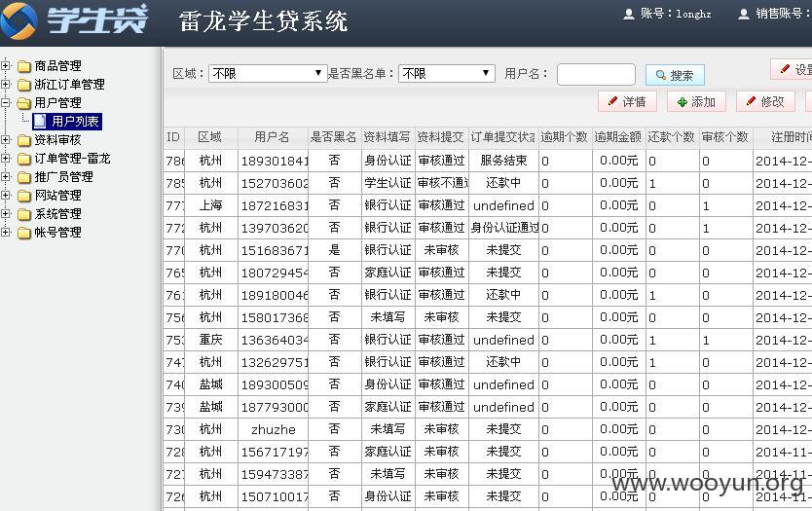Expand the 推广员管理 tree node
Image resolution: width=812 pixels, height=511 pixels.
[5, 176]
